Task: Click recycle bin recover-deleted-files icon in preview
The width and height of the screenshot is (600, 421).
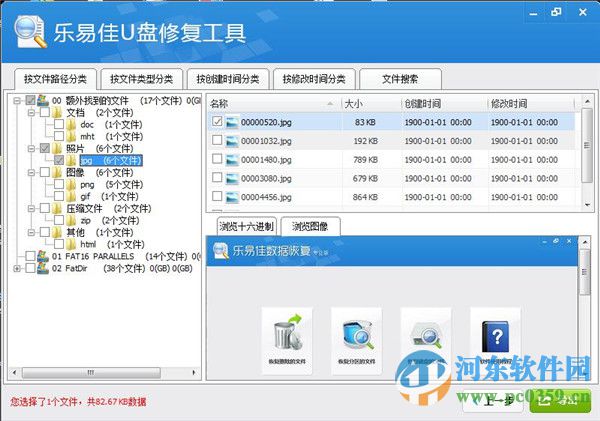Action: 287,334
